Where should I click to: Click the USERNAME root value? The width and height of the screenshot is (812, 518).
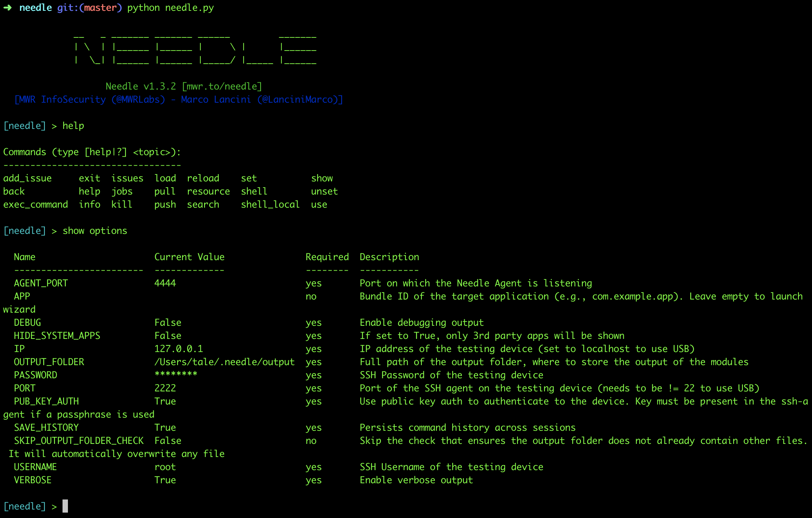(165, 467)
